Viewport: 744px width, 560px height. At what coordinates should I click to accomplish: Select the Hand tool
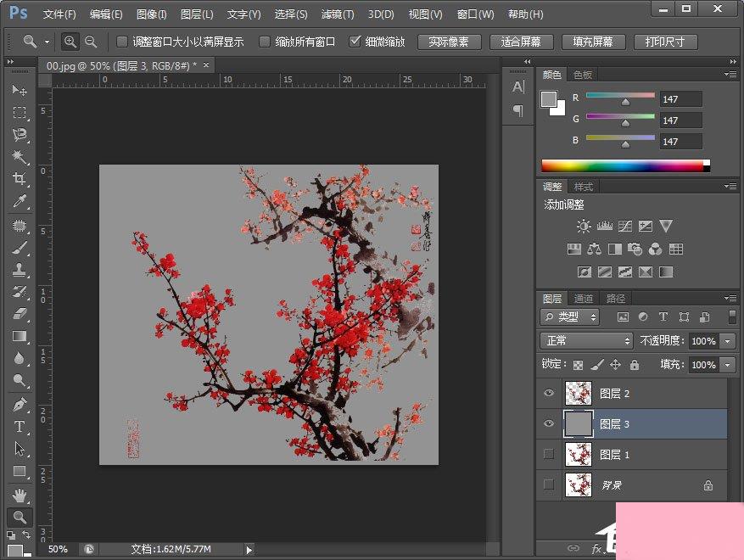pyautogui.click(x=20, y=496)
